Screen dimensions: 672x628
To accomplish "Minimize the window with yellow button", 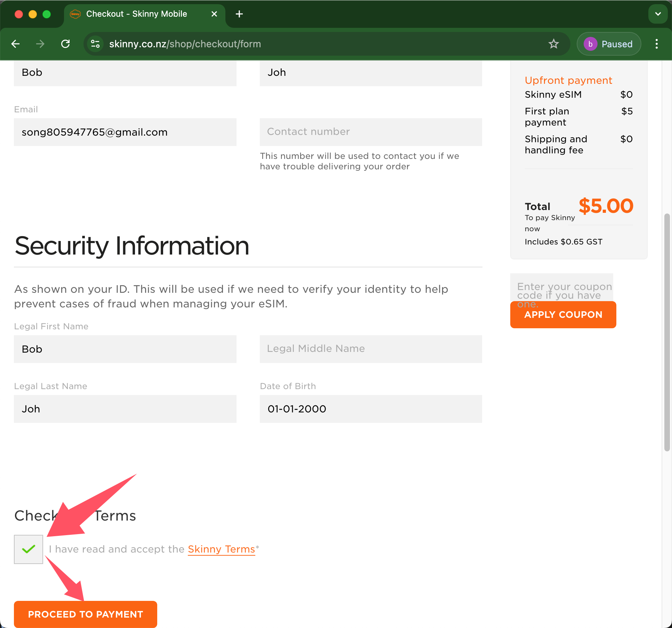I will click(x=33, y=14).
